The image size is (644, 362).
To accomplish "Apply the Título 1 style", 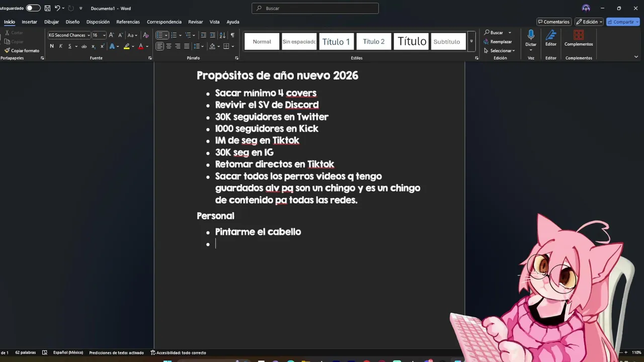I will [336, 42].
